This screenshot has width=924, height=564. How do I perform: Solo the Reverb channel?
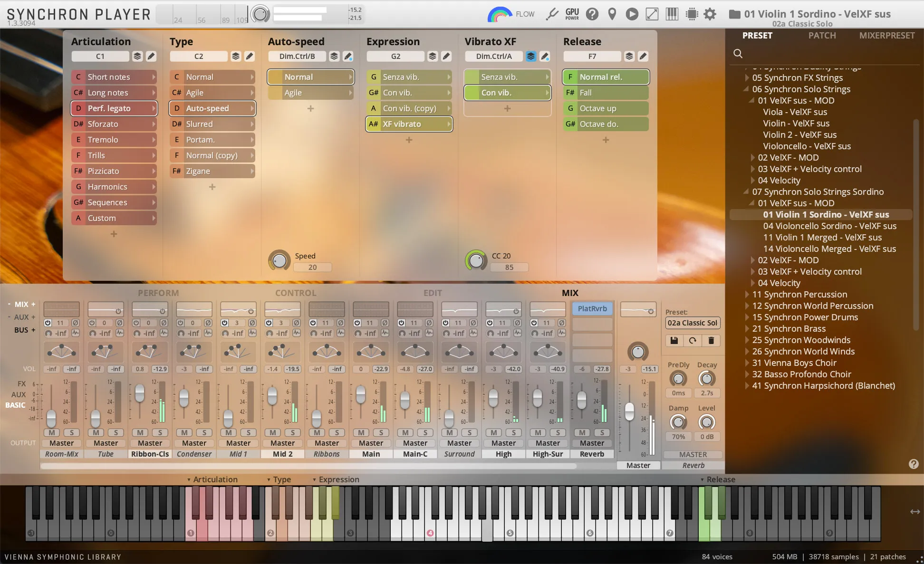(x=602, y=432)
